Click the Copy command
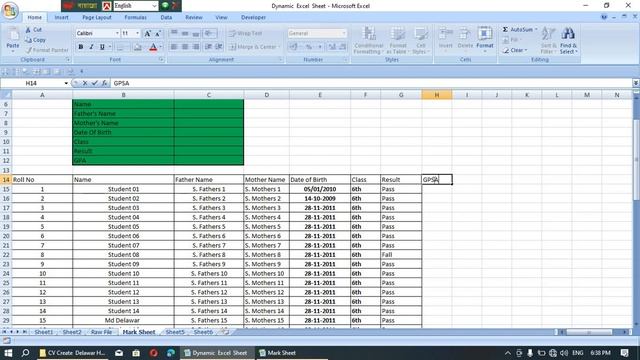Image resolution: width=640 pixels, height=360 pixels. tap(35, 40)
